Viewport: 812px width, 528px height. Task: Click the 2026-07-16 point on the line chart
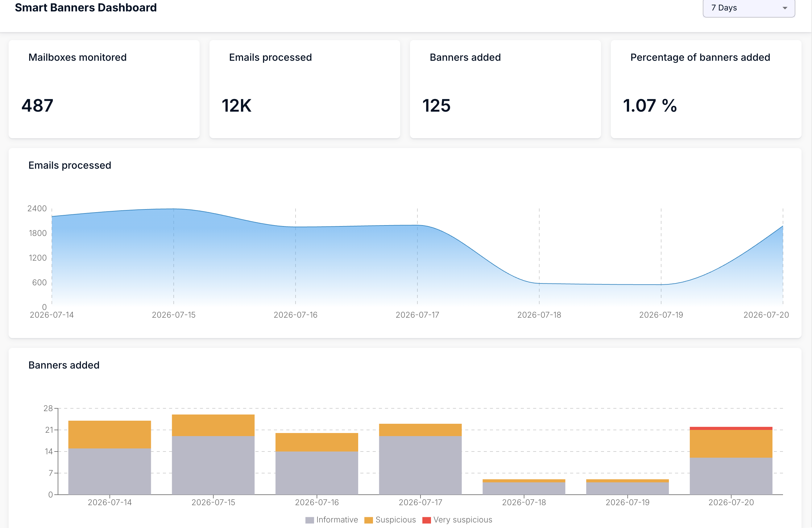tap(296, 227)
